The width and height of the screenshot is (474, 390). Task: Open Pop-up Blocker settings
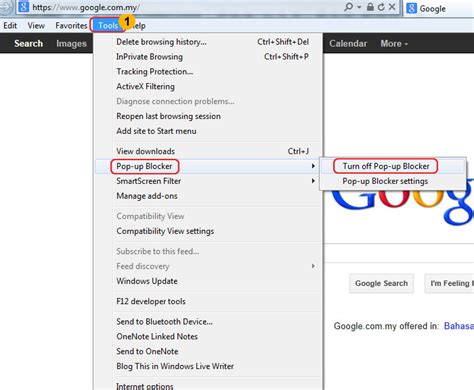393,181
